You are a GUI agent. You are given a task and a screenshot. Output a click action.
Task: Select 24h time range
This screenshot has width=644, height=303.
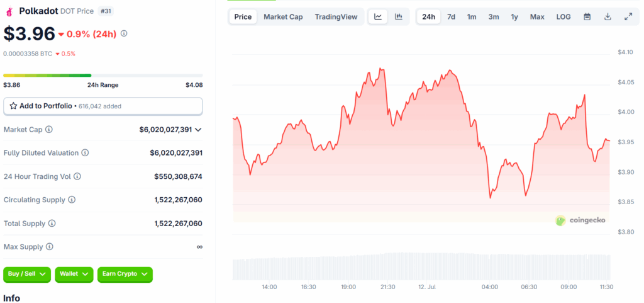tap(429, 17)
